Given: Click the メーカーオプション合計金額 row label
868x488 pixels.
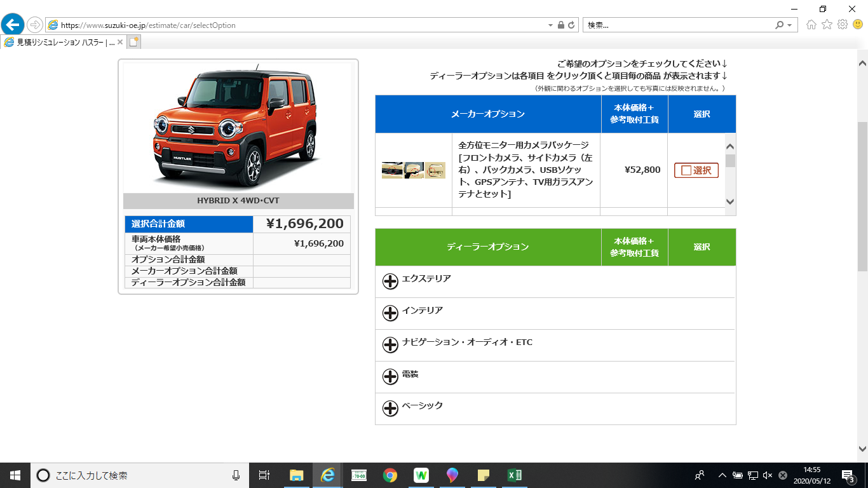Looking at the screenshot, I should pyautogui.click(x=184, y=271).
